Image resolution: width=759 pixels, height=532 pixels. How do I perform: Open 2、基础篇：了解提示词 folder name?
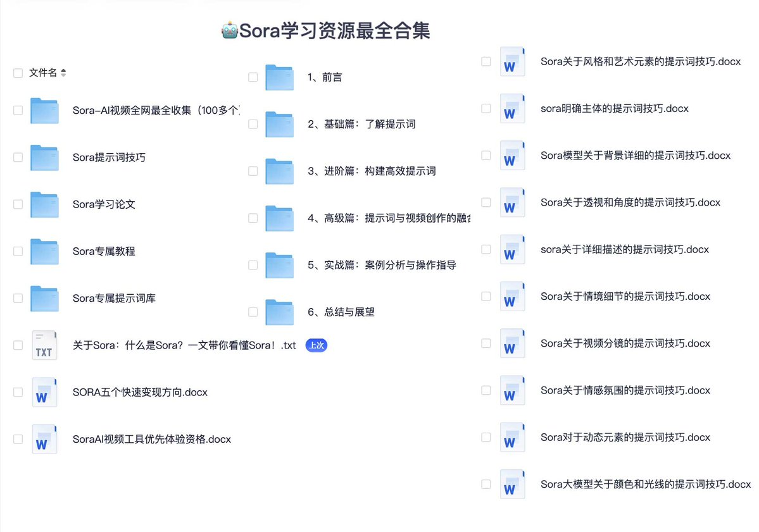361,124
